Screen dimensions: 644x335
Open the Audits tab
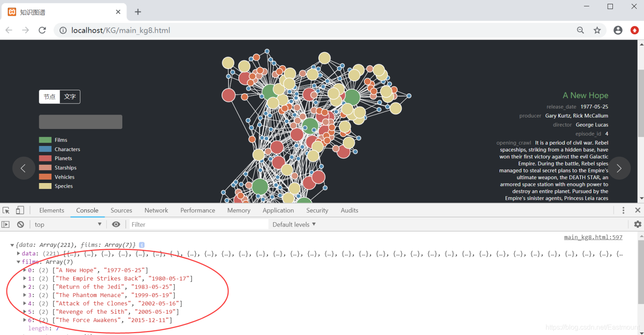349,210
